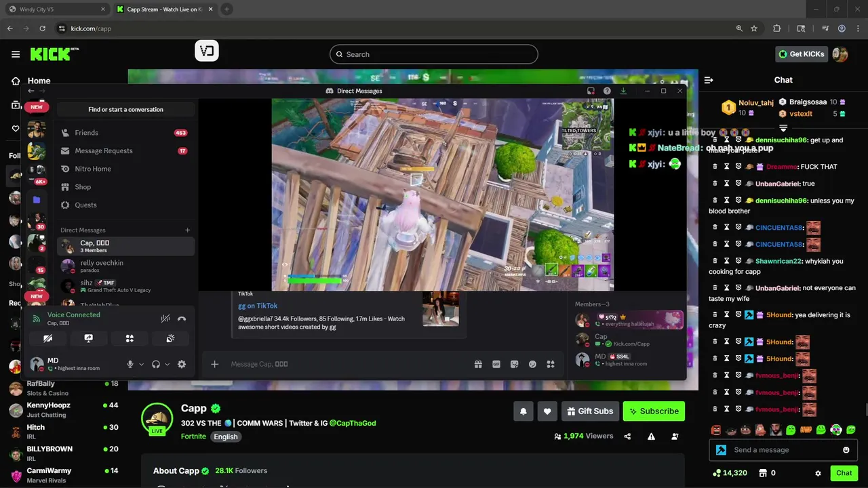The width and height of the screenshot is (868, 488).
Task: Click the Kick search box
Action: (x=434, y=54)
